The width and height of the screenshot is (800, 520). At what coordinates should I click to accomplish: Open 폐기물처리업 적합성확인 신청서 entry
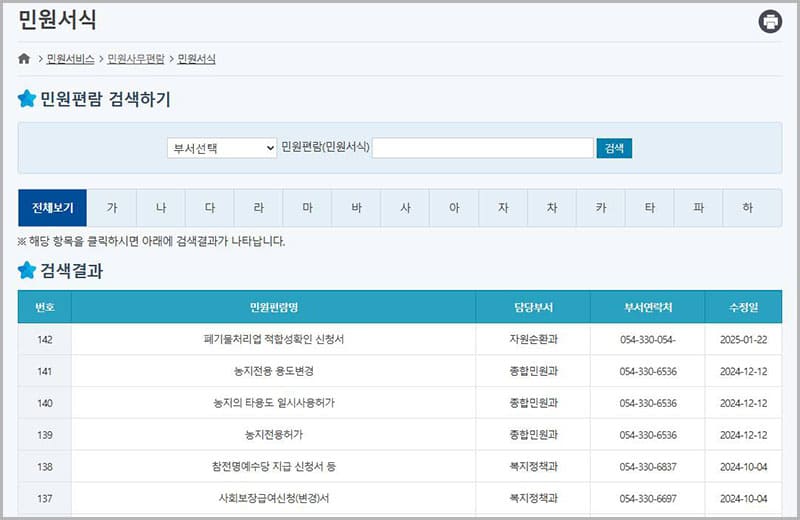(x=274, y=340)
